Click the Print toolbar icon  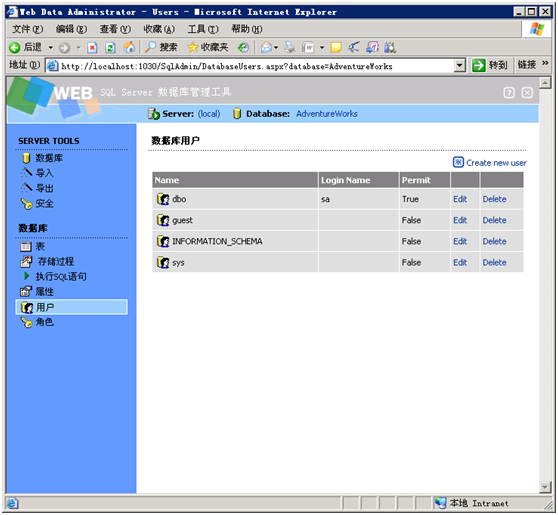point(290,47)
